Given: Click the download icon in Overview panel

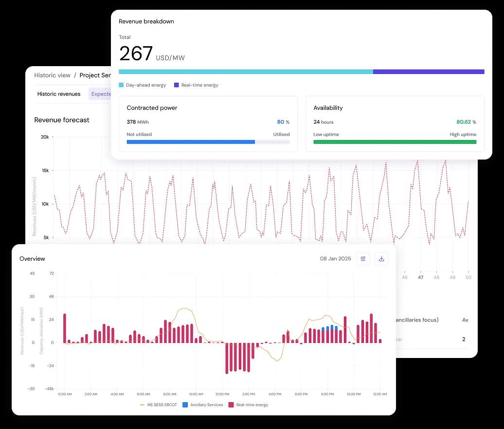Looking at the screenshot, I should [381, 259].
